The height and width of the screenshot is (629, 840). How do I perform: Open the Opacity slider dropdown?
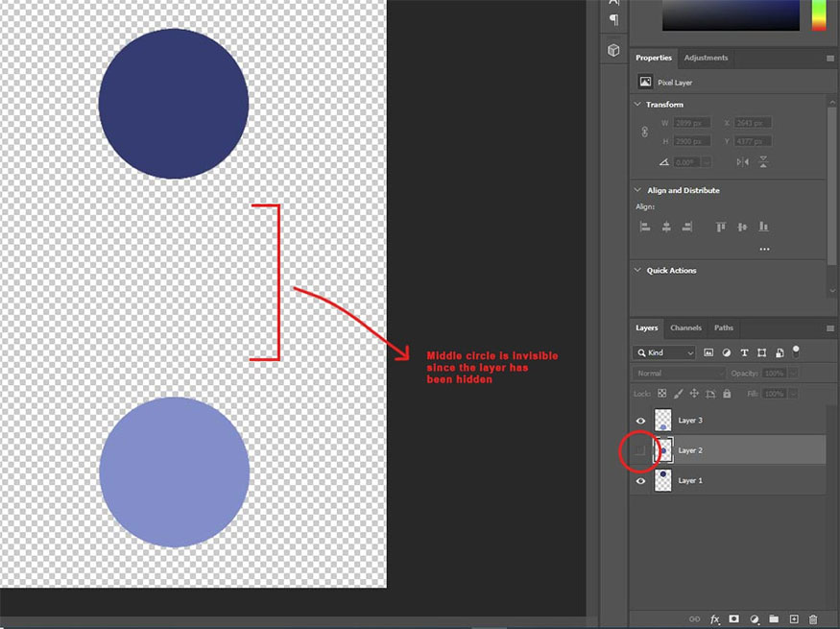(x=793, y=374)
